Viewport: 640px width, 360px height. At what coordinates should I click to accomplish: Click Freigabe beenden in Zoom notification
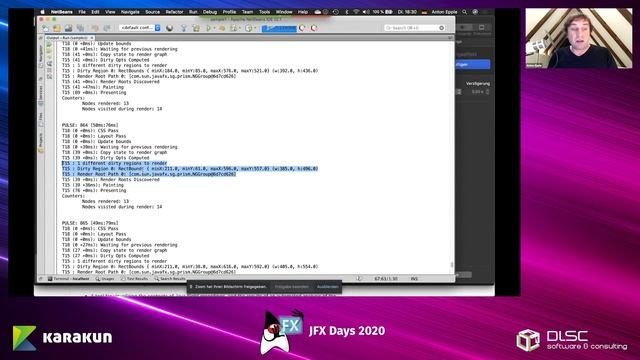[x=291, y=287]
